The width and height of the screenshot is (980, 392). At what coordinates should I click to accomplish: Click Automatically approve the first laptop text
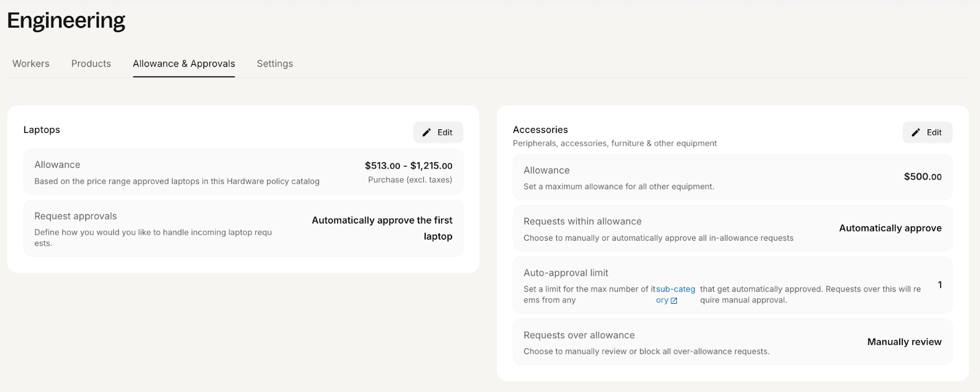click(x=382, y=228)
